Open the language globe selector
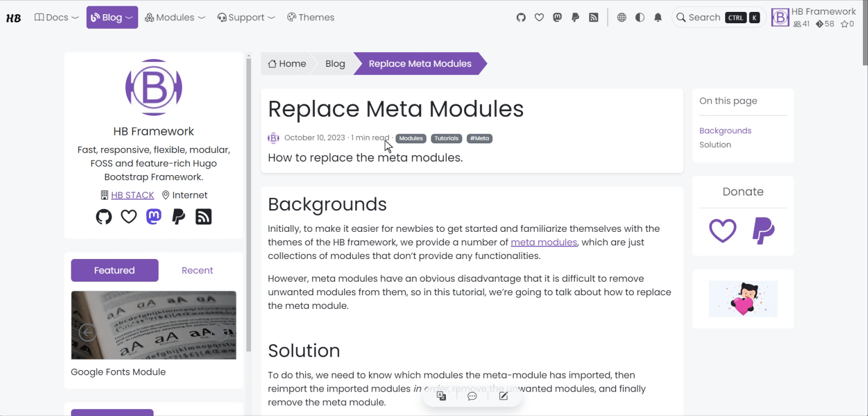Image resolution: width=868 pixels, height=416 pixels. [x=622, y=18]
